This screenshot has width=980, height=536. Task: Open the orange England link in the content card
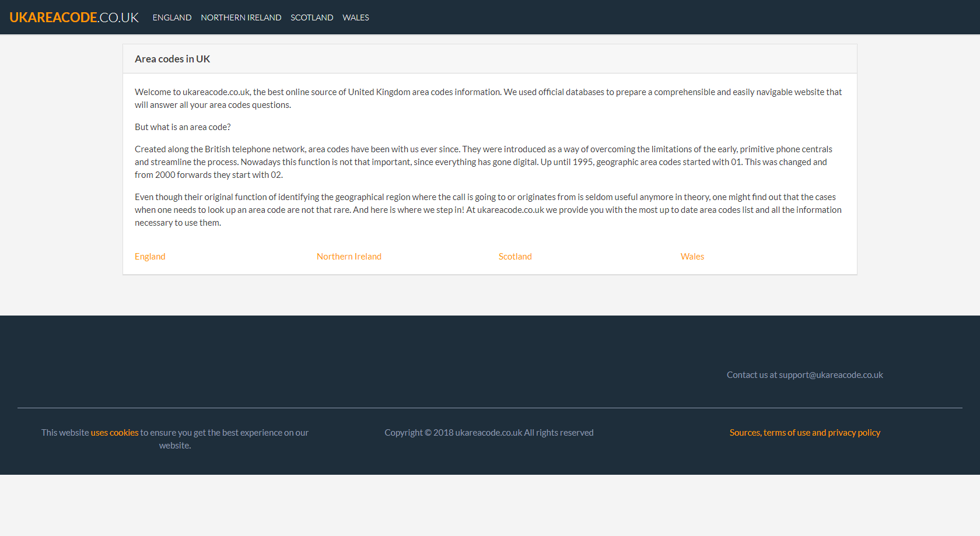[150, 257]
